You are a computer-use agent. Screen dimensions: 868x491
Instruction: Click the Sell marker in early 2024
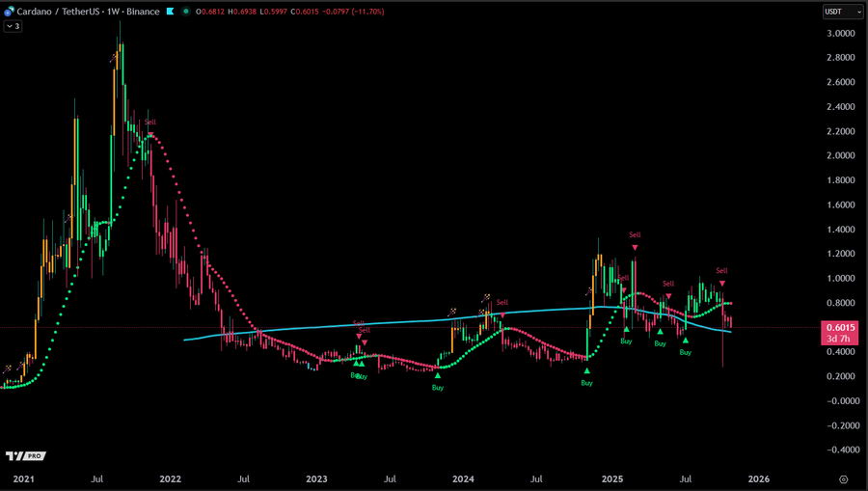[502, 303]
